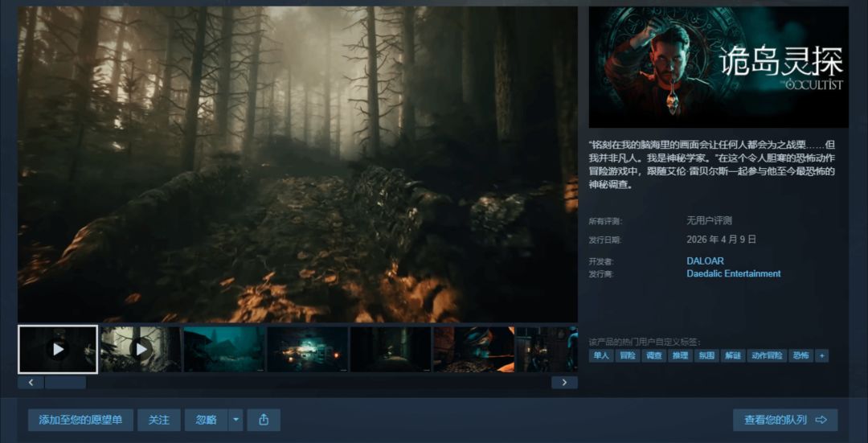Viewport: 868px width, 443px height.
Task: Click 添加至您的愿望单 wishlist button
Action: pyautogui.click(x=80, y=420)
